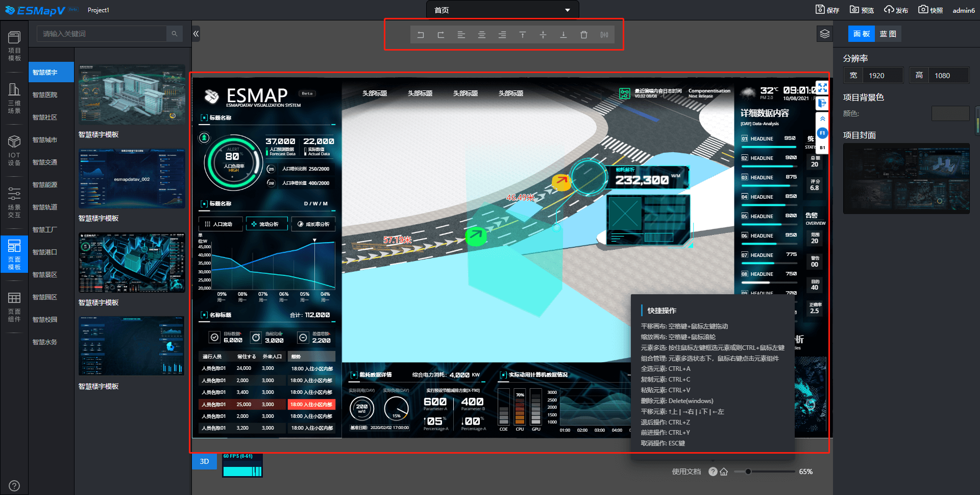Delete element with the trash icon
The image size is (980, 495).
(584, 35)
